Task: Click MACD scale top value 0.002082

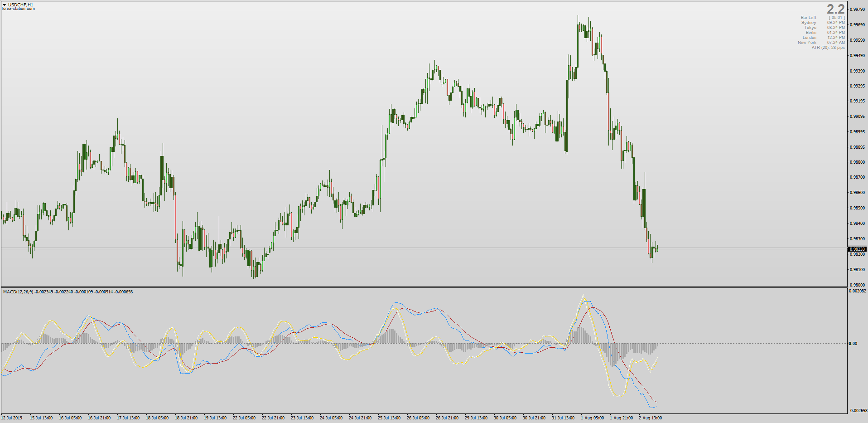Action: pos(858,291)
